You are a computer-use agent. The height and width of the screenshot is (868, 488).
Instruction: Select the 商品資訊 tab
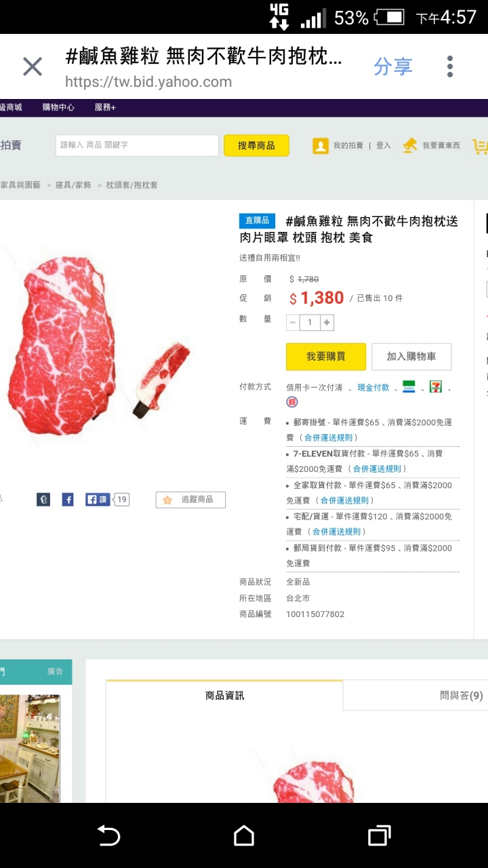coord(224,696)
